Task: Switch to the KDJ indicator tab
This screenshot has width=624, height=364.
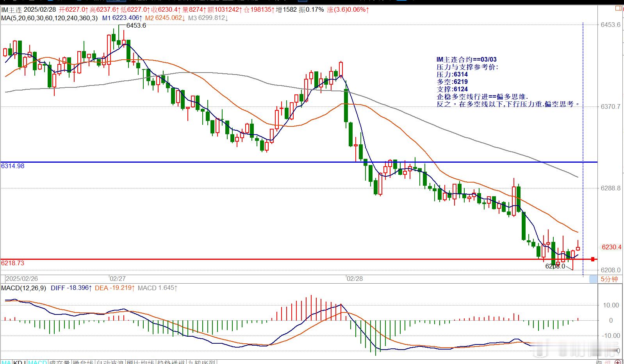Action: click(x=20, y=362)
